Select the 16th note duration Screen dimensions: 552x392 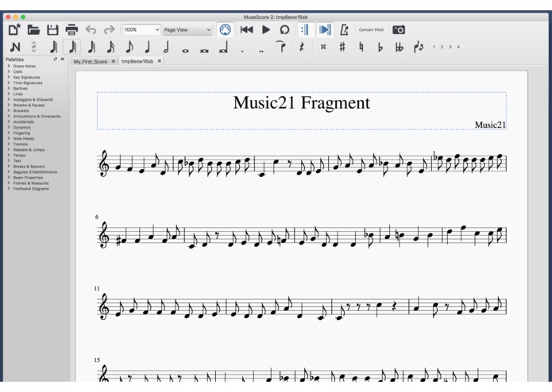[110, 47]
